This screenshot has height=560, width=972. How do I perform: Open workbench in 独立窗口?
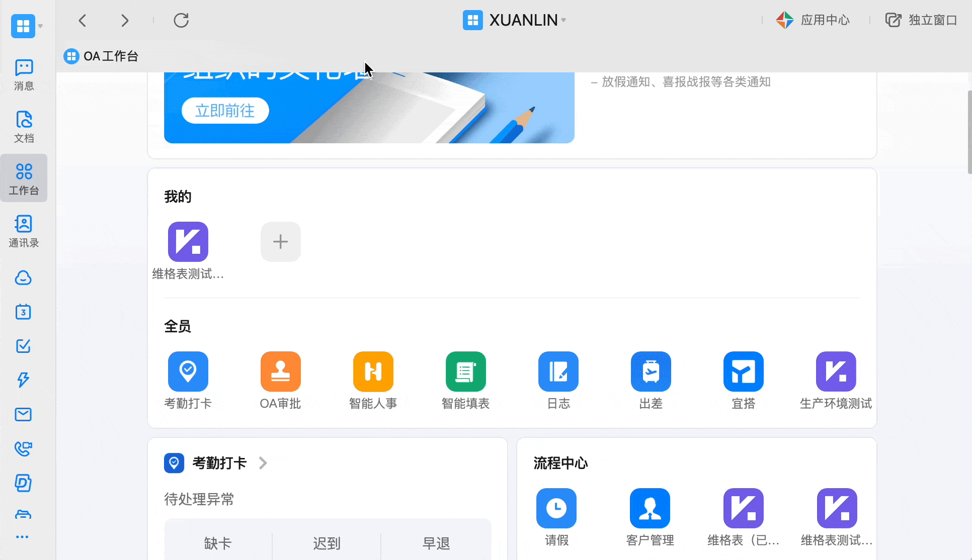pyautogui.click(x=921, y=20)
